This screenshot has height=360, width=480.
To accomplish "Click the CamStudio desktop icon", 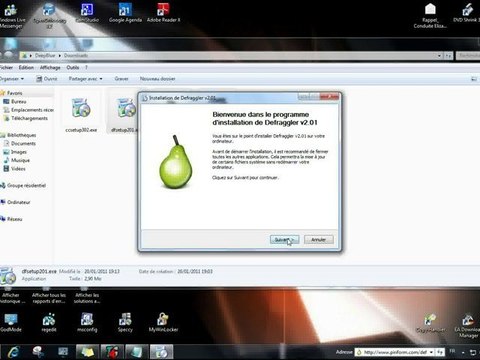I will point(87,13).
